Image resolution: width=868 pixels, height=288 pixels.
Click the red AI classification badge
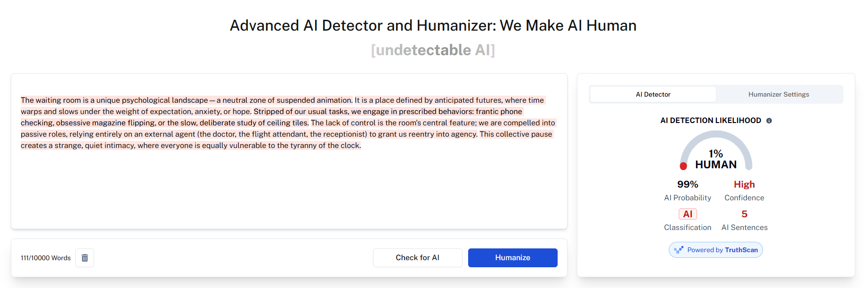click(688, 214)
